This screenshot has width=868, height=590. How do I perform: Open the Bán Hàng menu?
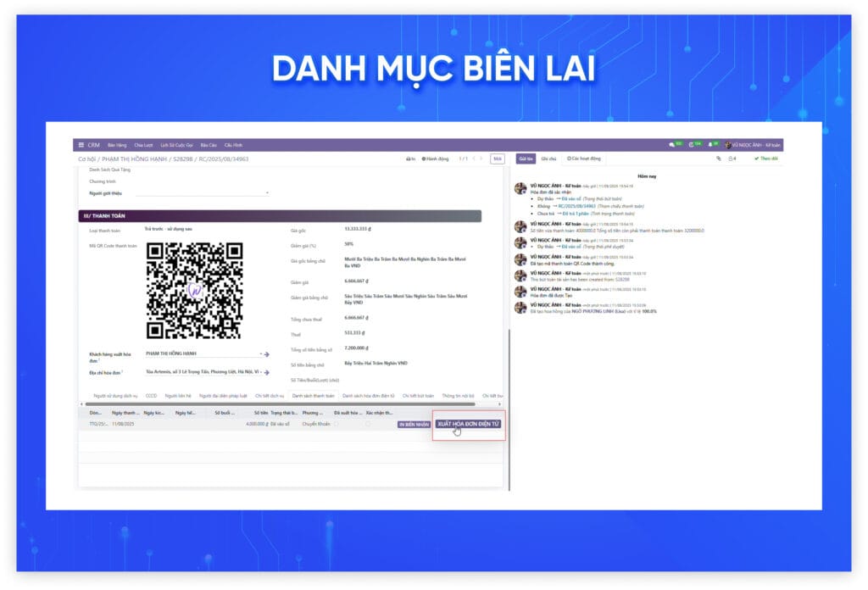click(x=117, y=145)
